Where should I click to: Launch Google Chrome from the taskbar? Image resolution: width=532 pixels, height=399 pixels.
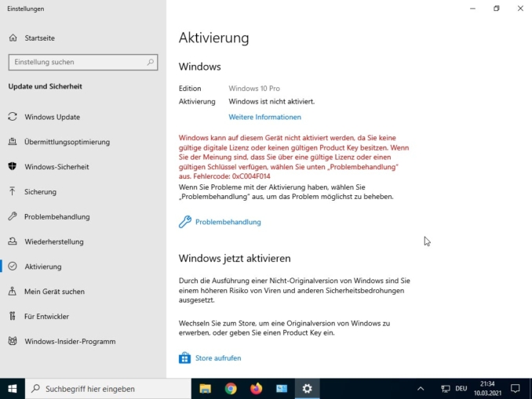pyautogui.click(x=231, y=388)
